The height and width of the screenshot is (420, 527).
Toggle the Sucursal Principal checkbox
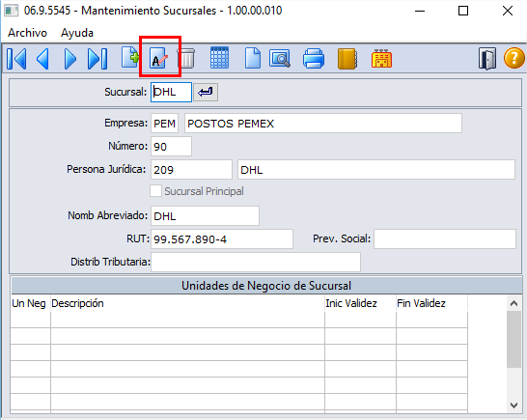pyautogui.click(x=156, y=191)
